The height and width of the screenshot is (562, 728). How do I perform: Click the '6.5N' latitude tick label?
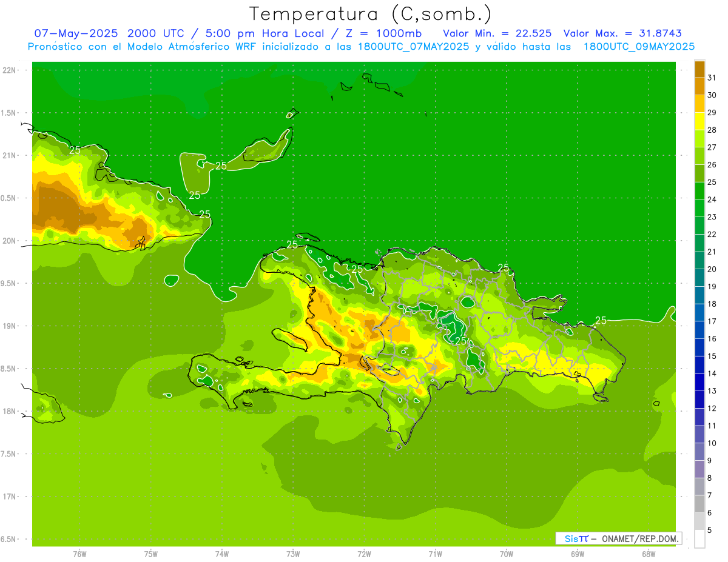tap(9, 539)
